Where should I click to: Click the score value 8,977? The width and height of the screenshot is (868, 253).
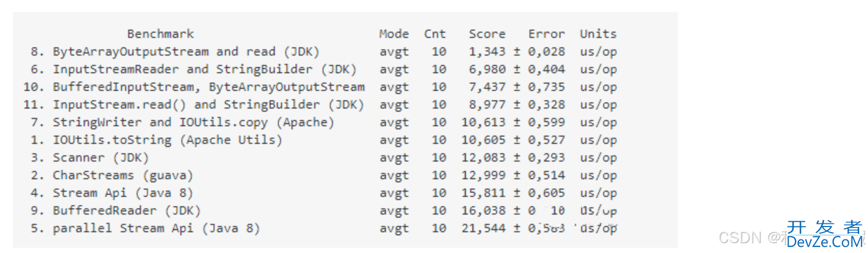pos(487,105)
